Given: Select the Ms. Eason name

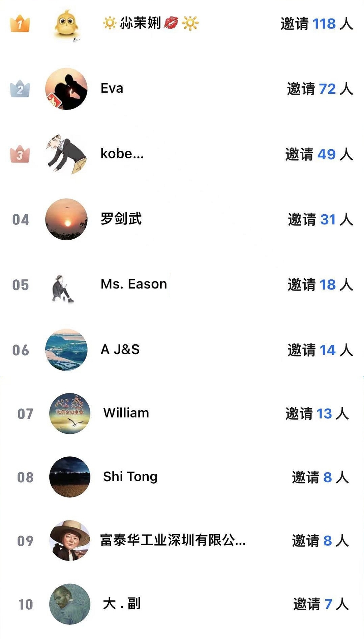Looking at the screenshot, I should (x=134, y=284).
